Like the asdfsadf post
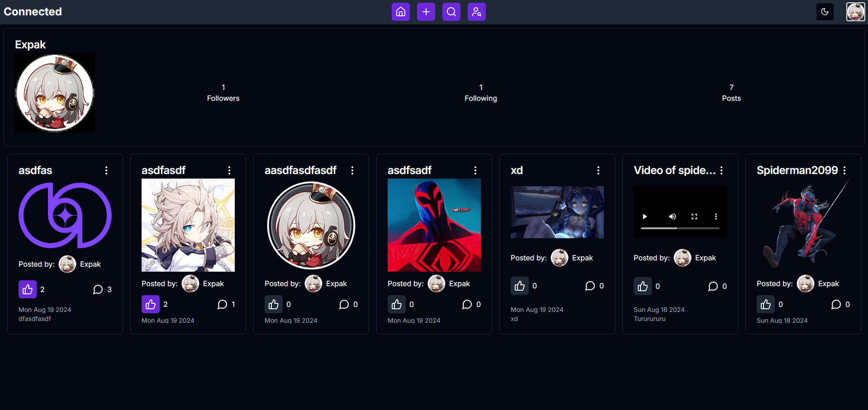 [x=397, y=304]
